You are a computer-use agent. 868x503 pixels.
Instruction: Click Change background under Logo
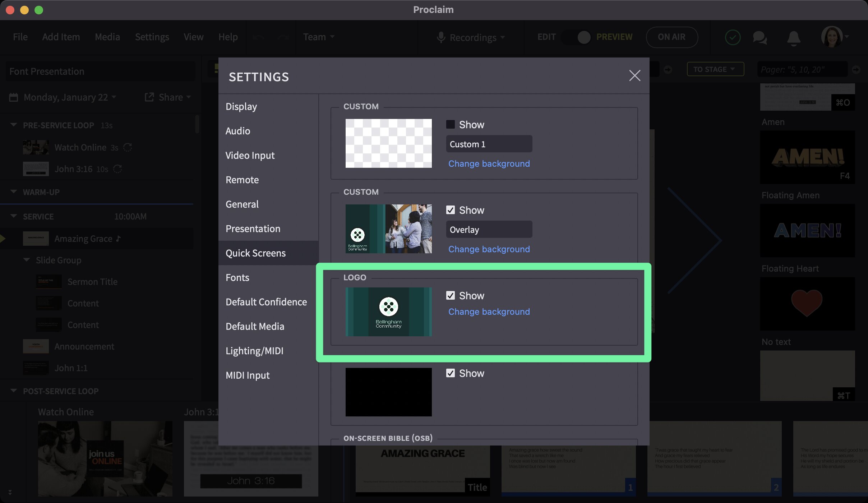point(489,312)
